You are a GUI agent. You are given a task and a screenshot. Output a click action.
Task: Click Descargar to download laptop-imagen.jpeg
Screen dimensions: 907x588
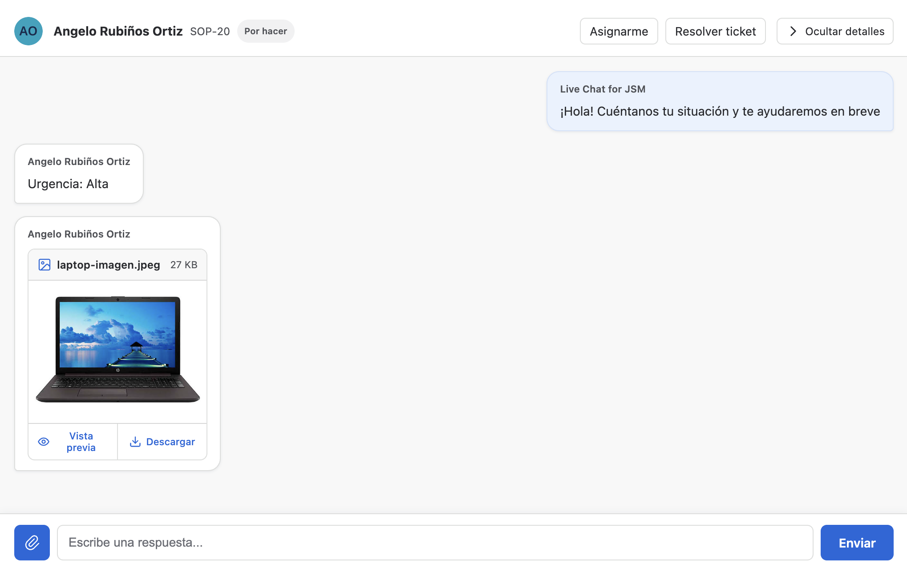pos(162,442)
